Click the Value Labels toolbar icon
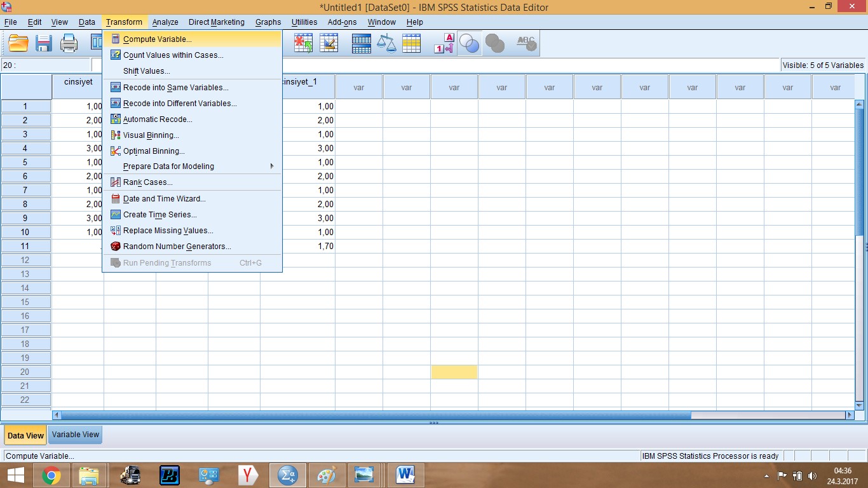 444,43
